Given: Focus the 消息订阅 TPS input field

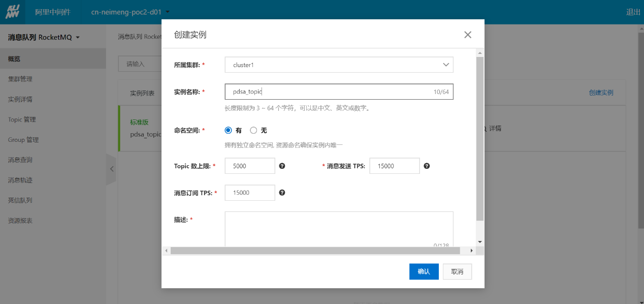Looking at the screenshot, I should tap(250, 193).
